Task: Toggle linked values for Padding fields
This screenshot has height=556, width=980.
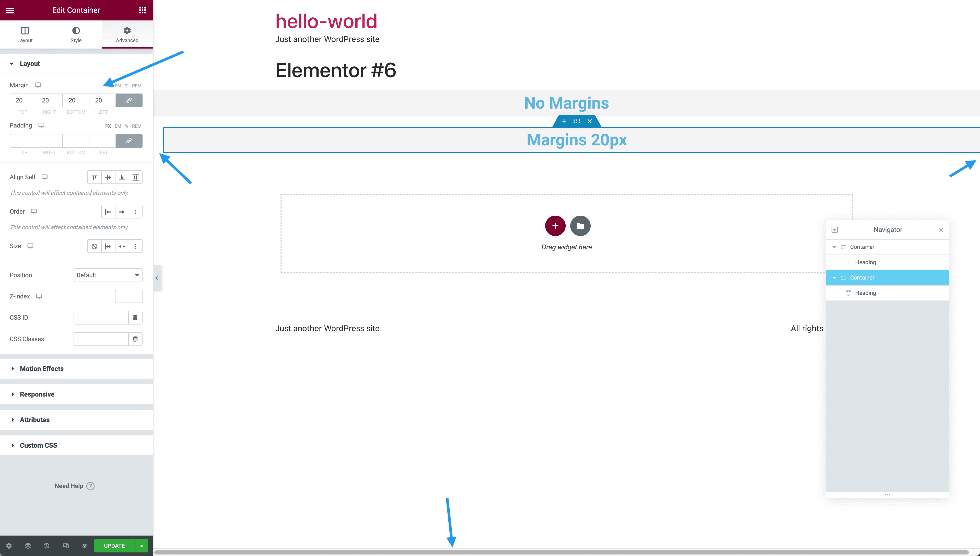Action: click(129, 141)
